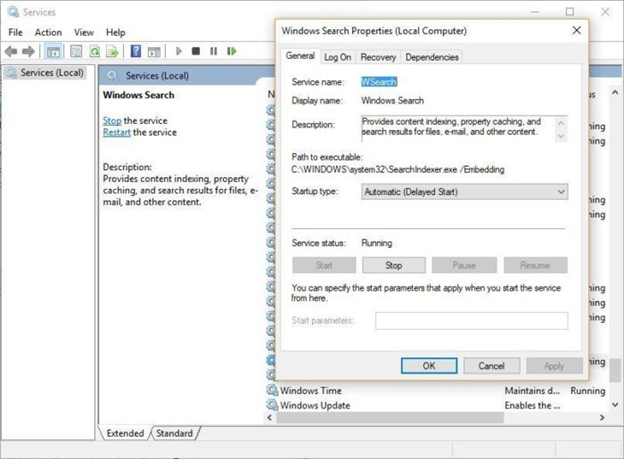Viewport: 624px width, 464px height.
Task: Click the Forward arrow in Services toolbar
Action: tap(28, 51)
